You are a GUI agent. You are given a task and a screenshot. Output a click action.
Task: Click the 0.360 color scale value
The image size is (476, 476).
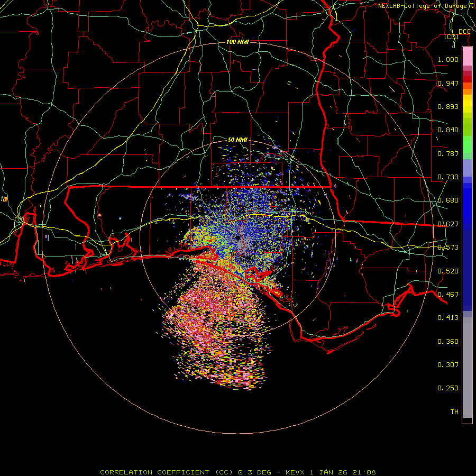pos(448,342)
